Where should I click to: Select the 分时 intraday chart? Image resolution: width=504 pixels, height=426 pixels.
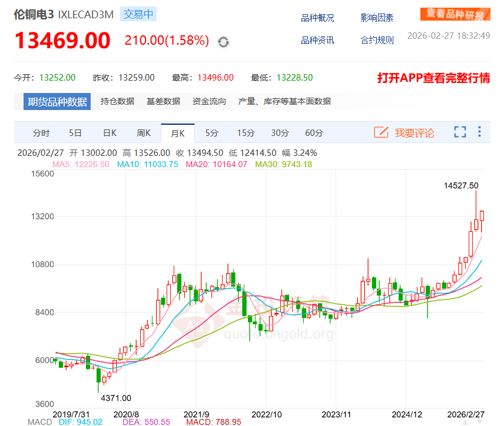[x=41, y=133]
